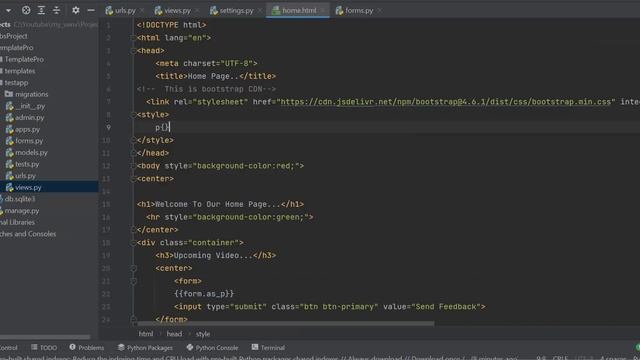The height and width of the screenshot is (360, 640).
Task: Click the Select Opened File target icon
Action: point(26,10)
